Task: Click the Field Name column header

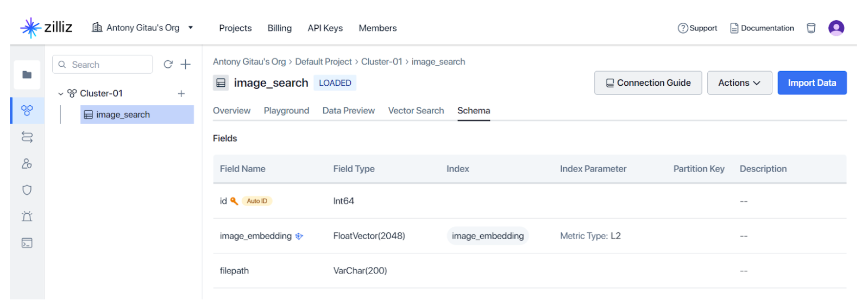Action: [x=243, y=169]
